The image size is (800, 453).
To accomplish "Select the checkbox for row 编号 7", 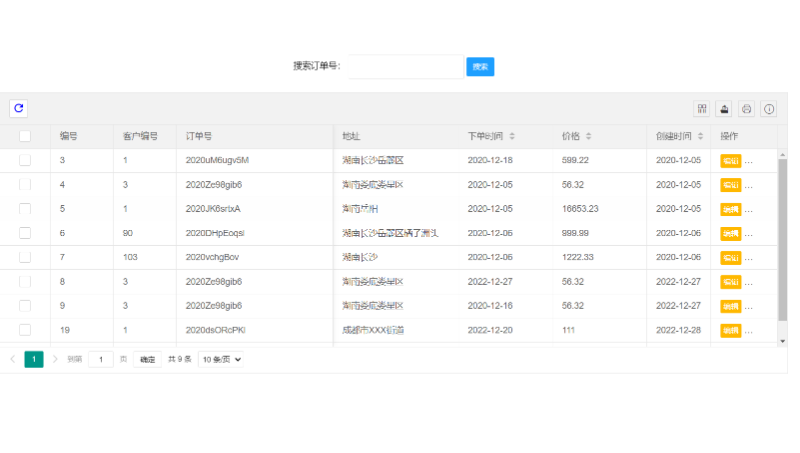I will point(25,257).
